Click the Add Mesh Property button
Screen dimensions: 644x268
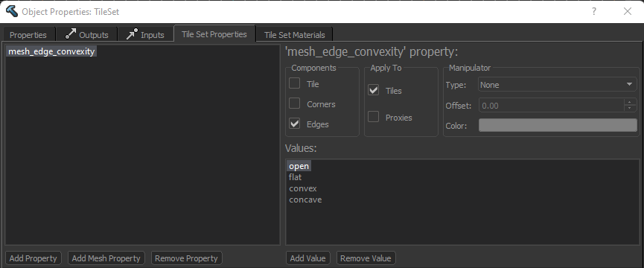[x=106, y=258]
